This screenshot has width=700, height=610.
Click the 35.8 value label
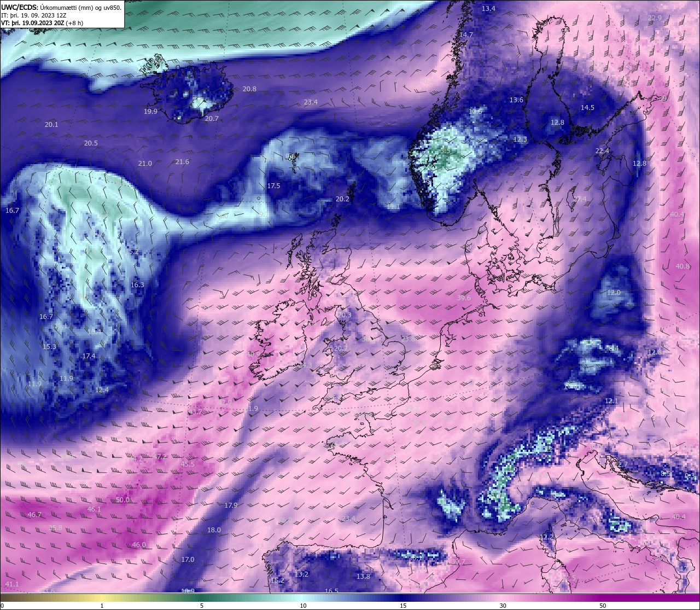[55, 528]
